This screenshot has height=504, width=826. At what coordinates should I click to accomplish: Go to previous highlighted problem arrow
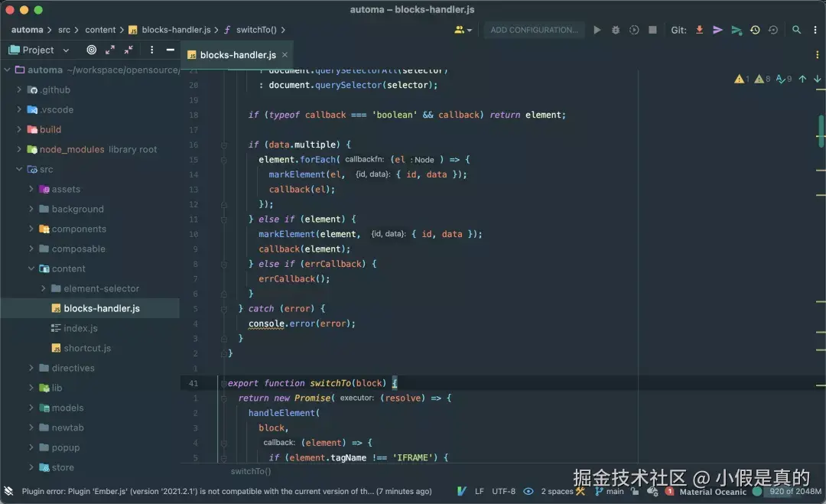point(802,79)
